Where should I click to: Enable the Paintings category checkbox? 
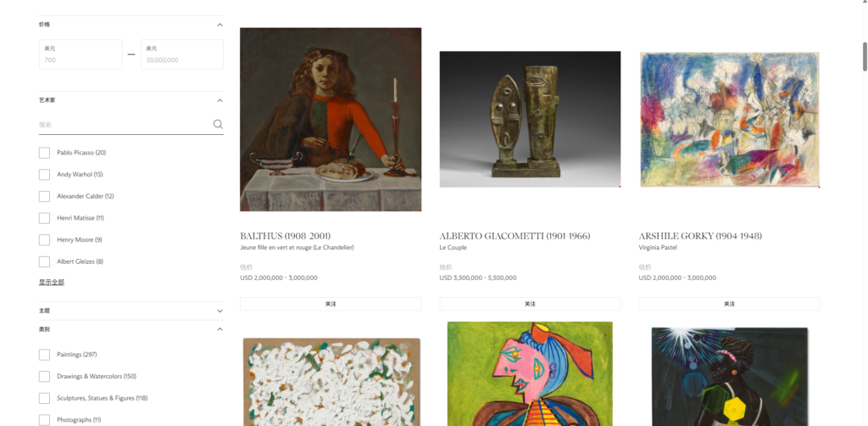(x=44, y=355)
